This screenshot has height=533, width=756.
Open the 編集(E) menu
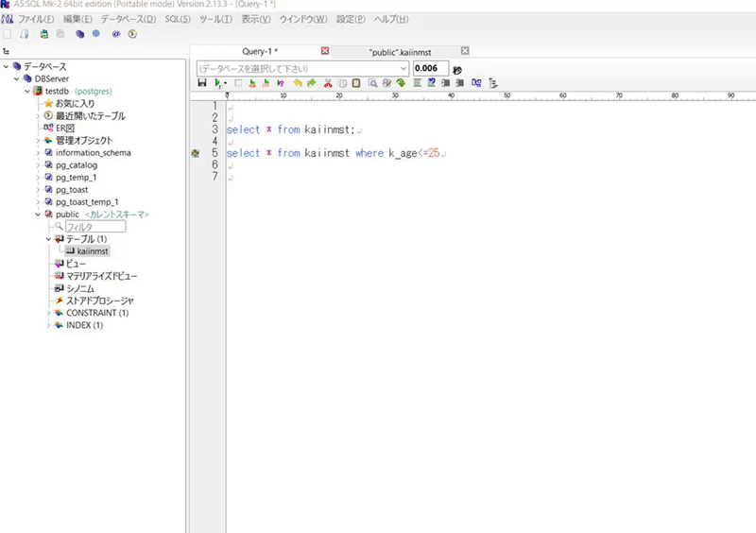pyautogui.click(x=77, y=19)
